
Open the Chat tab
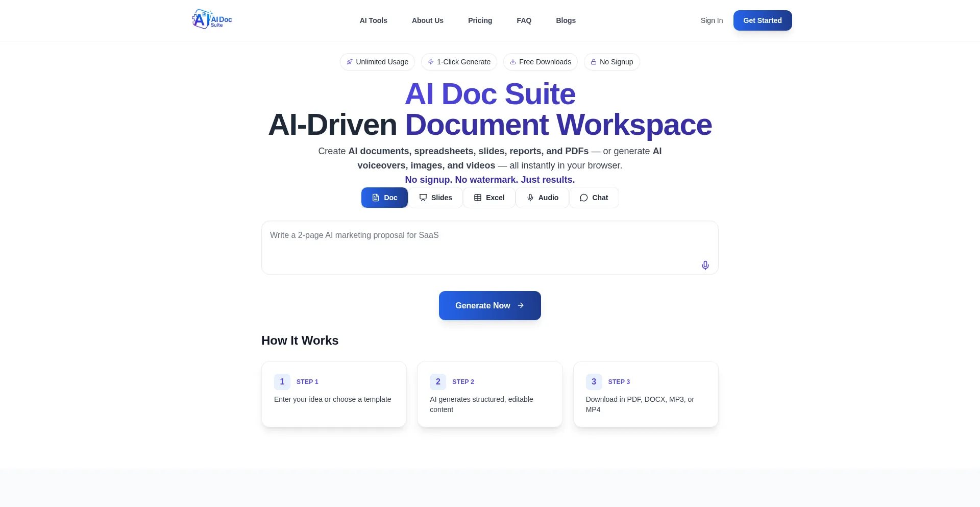pyautogui.click(x=594, y=198)
